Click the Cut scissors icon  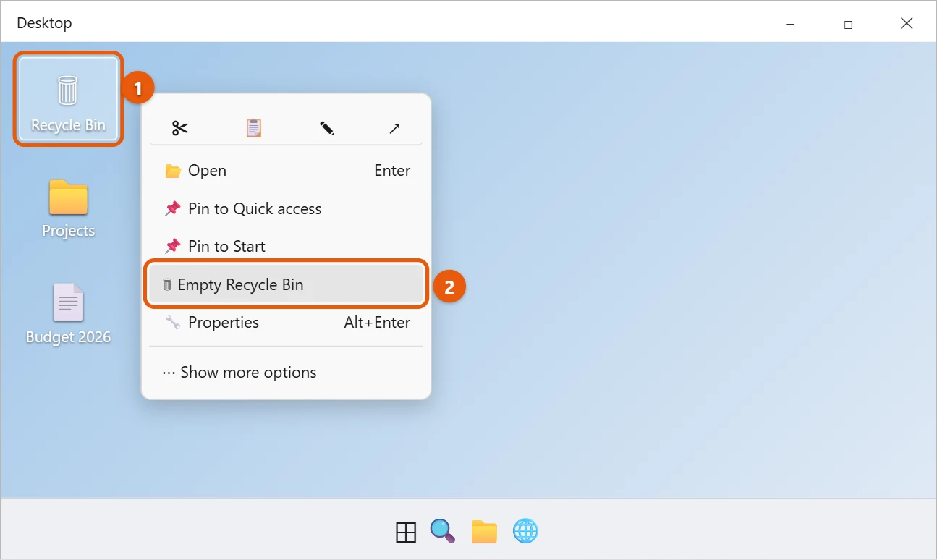(x=180, y=128)
